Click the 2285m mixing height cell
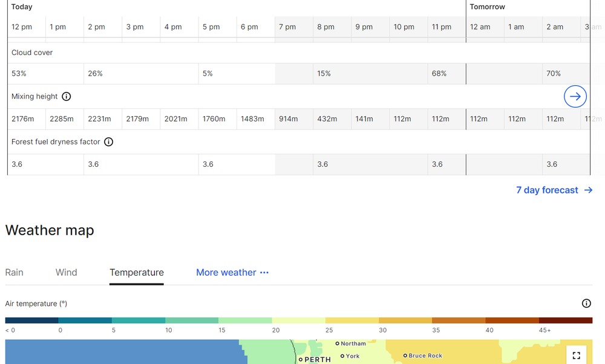605x364 pixels. tap(62, 119)
